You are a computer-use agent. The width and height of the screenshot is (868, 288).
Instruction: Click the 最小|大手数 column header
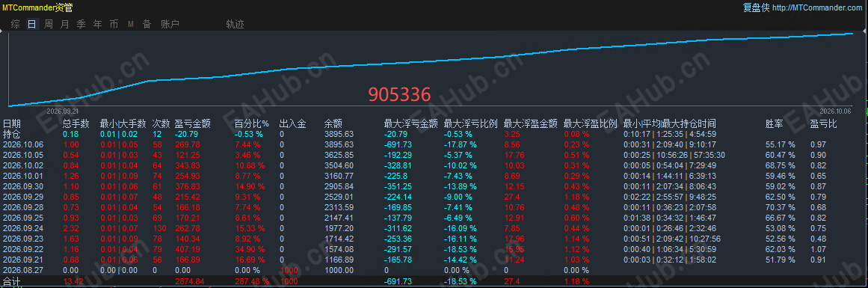click(x=123, y=124)
